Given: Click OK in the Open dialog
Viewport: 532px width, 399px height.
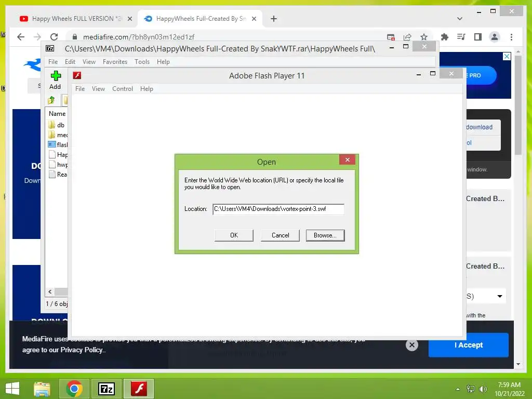Looking at the screenshot, I should click(x=234, y=235).
